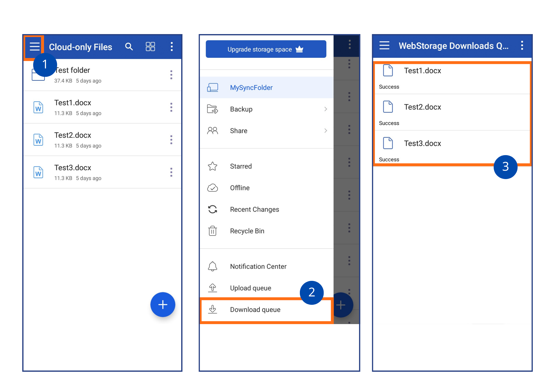Viewport: 555px width, 392px height.
Task: Tap Word icon of Test2.docx in Cloud-only Files
Action: (x=38, y=140)
